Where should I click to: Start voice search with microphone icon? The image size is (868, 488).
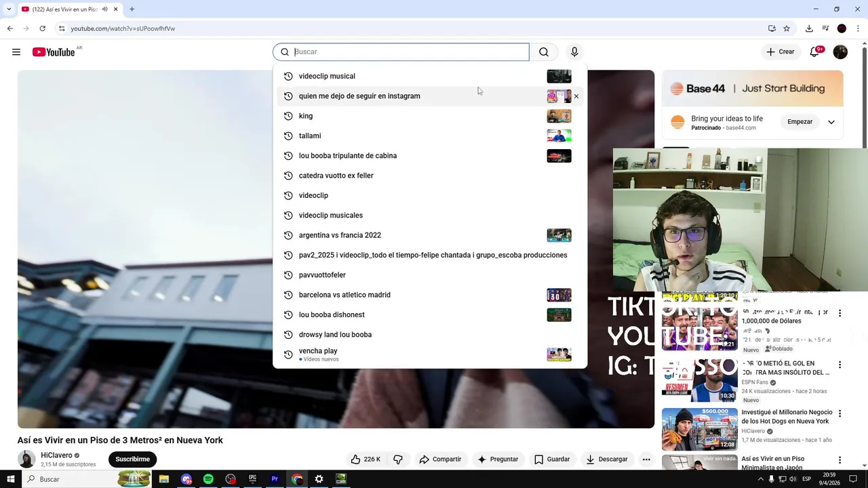[x=574, y=52]
